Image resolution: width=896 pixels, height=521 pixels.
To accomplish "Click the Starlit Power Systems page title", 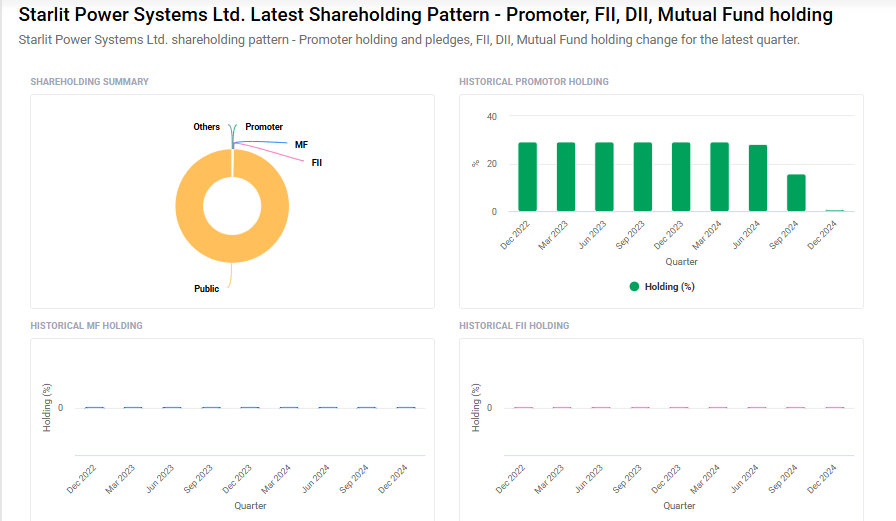I will (x=426, y=14).
